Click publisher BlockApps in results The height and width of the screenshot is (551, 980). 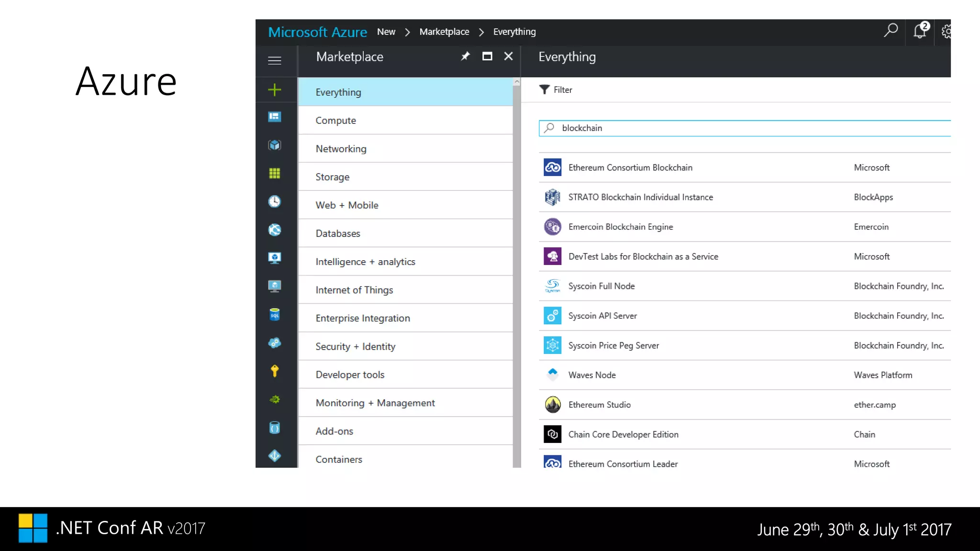(x=873, y=197)
